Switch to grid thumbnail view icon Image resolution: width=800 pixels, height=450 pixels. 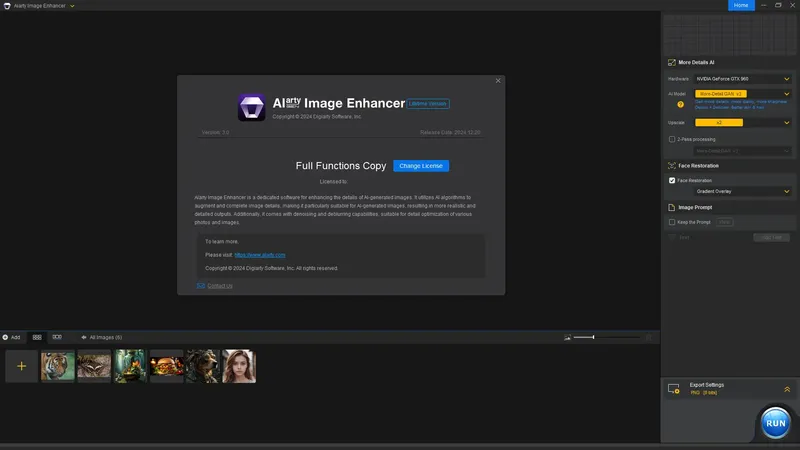coord(37,337)
